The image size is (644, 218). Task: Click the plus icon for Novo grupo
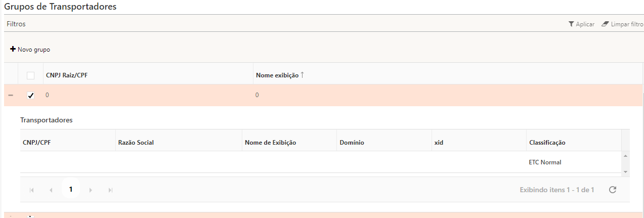[13, 49]
